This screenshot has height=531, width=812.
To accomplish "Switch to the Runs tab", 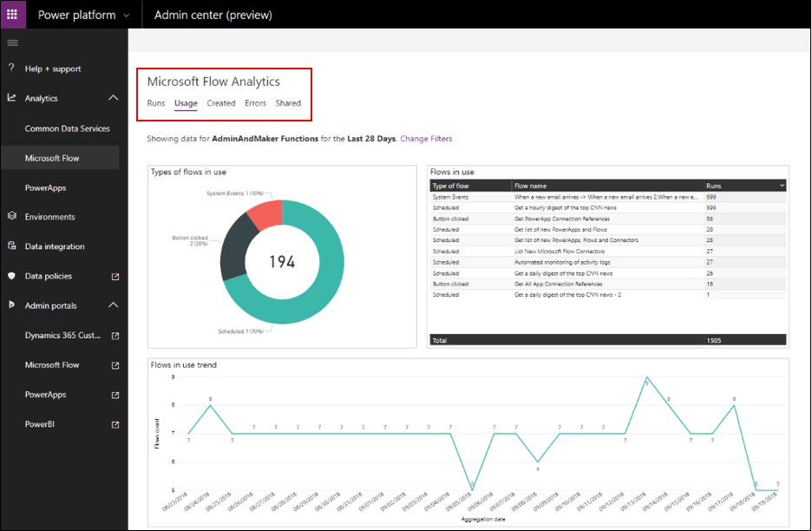I will pos(155,103).
